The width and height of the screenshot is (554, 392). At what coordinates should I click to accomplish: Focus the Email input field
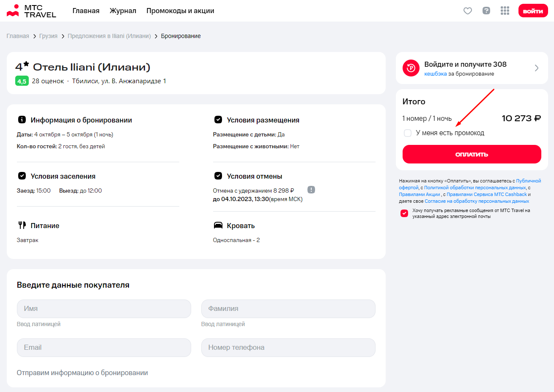[104, 348]
